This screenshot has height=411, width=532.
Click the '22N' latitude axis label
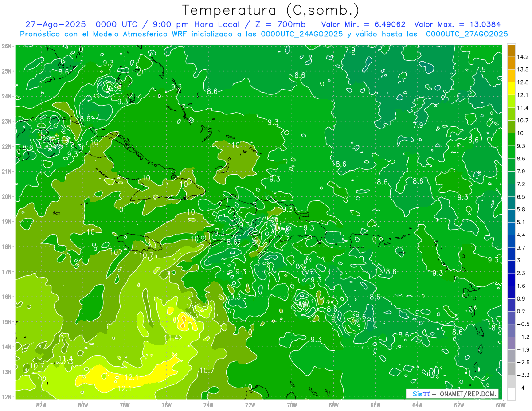click(x=7, y=146)
